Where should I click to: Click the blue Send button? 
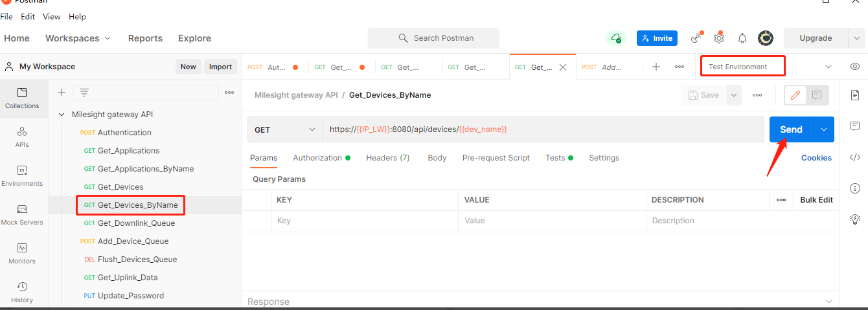(x=791, y=129)
